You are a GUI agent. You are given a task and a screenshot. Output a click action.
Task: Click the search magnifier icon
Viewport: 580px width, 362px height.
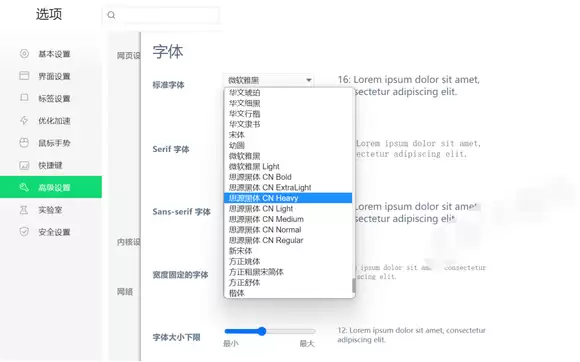[111, 15]
